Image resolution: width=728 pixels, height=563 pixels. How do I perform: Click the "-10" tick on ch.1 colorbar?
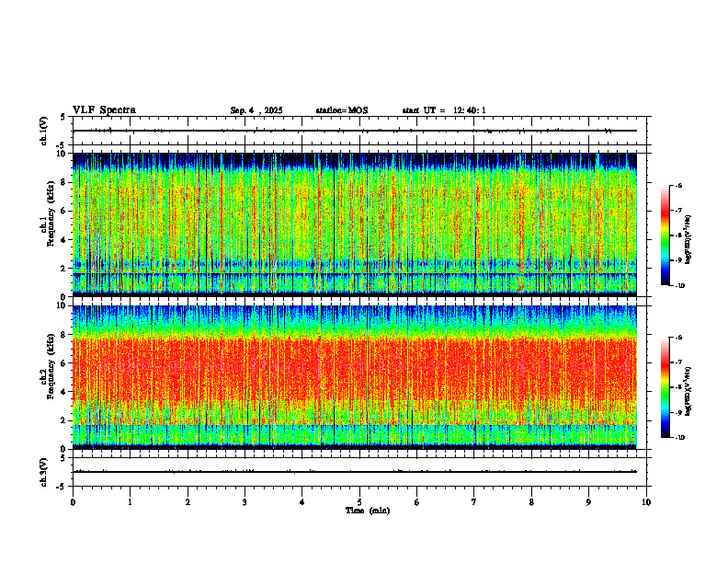tap(679, 286)
